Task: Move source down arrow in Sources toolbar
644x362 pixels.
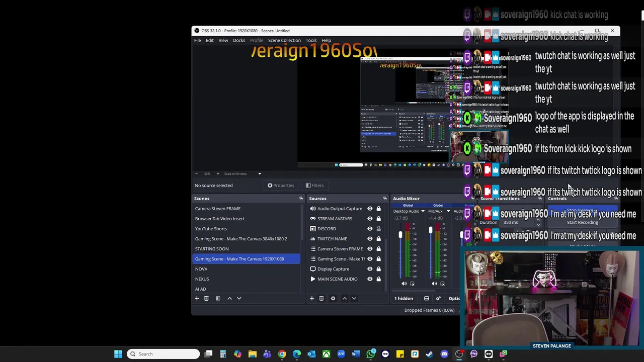Action: [x=354, y=299]
